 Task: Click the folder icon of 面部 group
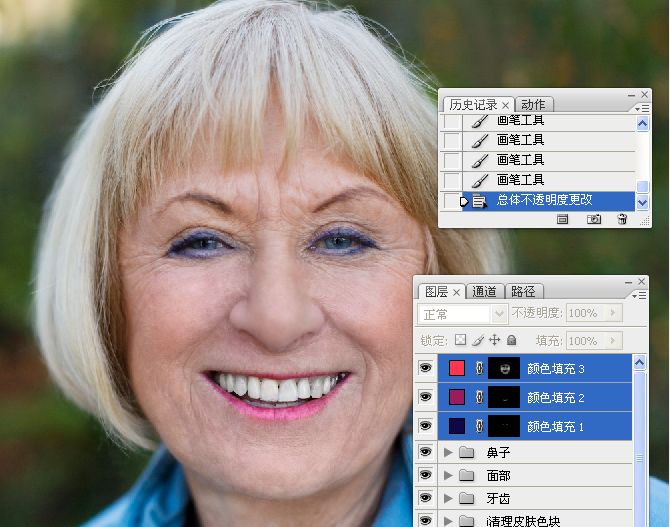point(467,475)
